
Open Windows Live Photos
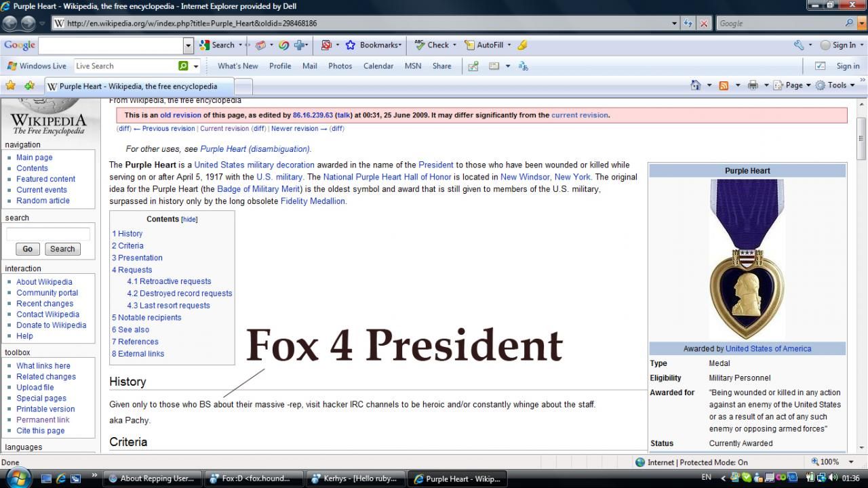[340, 66]
